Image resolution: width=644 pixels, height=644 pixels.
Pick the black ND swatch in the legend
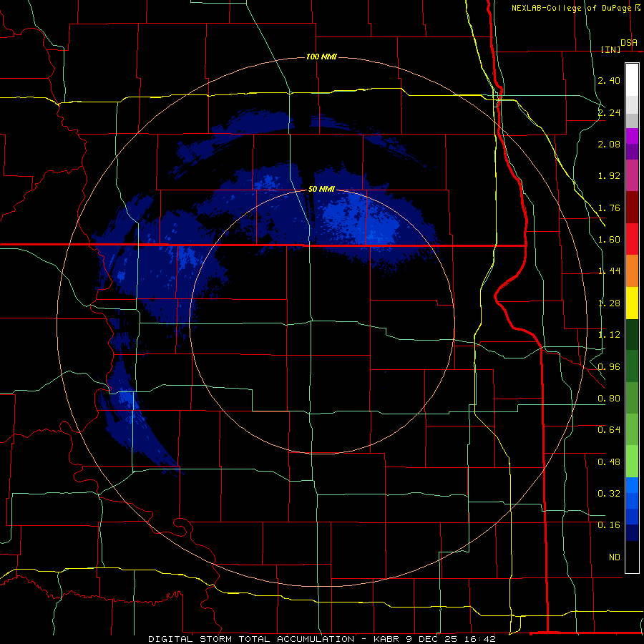632,557
